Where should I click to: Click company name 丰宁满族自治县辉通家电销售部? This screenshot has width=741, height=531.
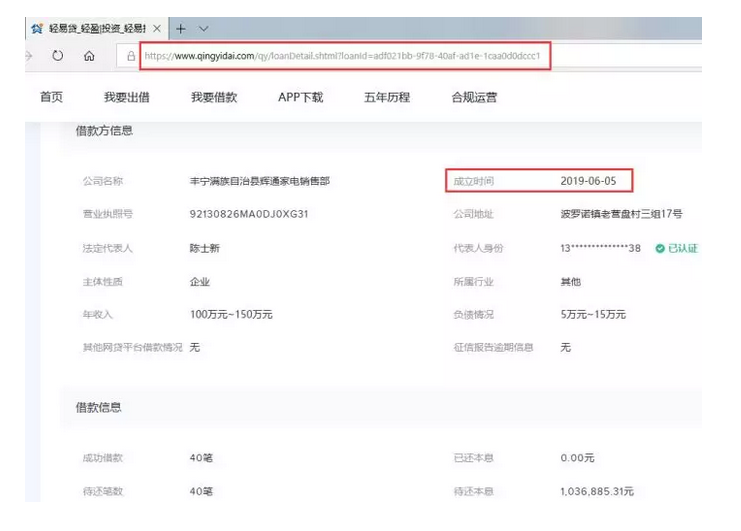click(x=259, y=181)
